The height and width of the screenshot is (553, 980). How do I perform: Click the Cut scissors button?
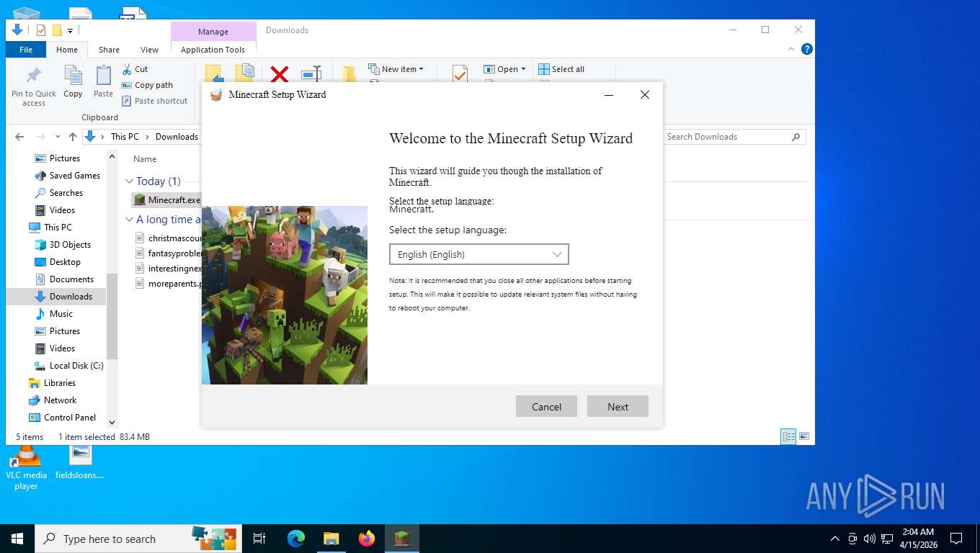134,69
